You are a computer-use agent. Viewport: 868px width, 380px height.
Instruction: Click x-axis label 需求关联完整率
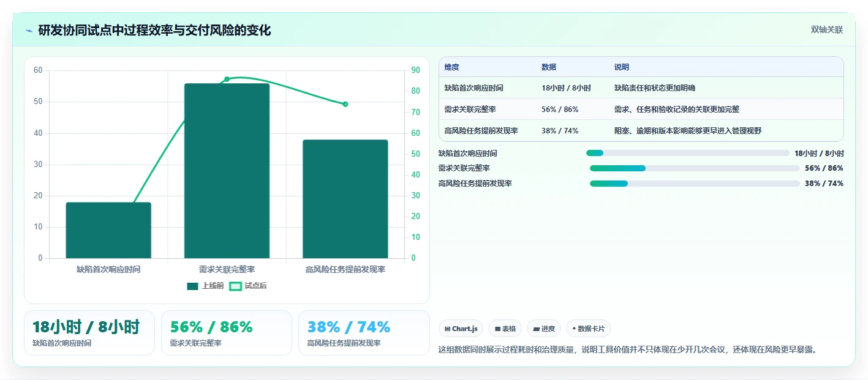(x=227, y=269)
